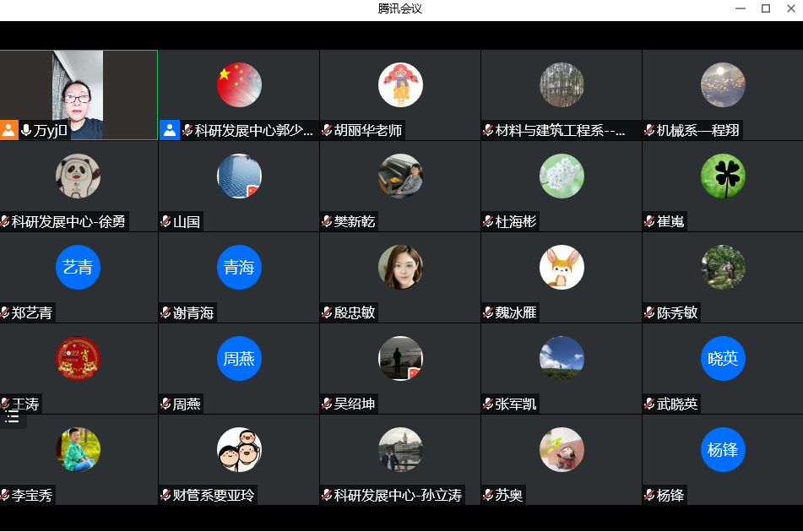Image resolution: width=803 pixels, height=532 pixels.
Task: Click muted mic icon beside 陈秀敏
Action: pyautogui.click(x=649, y=312)
